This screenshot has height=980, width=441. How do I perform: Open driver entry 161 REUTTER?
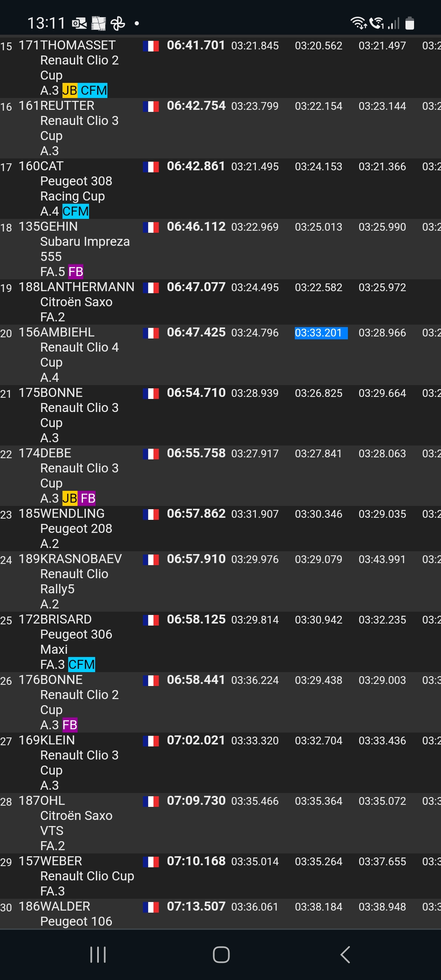67,106
